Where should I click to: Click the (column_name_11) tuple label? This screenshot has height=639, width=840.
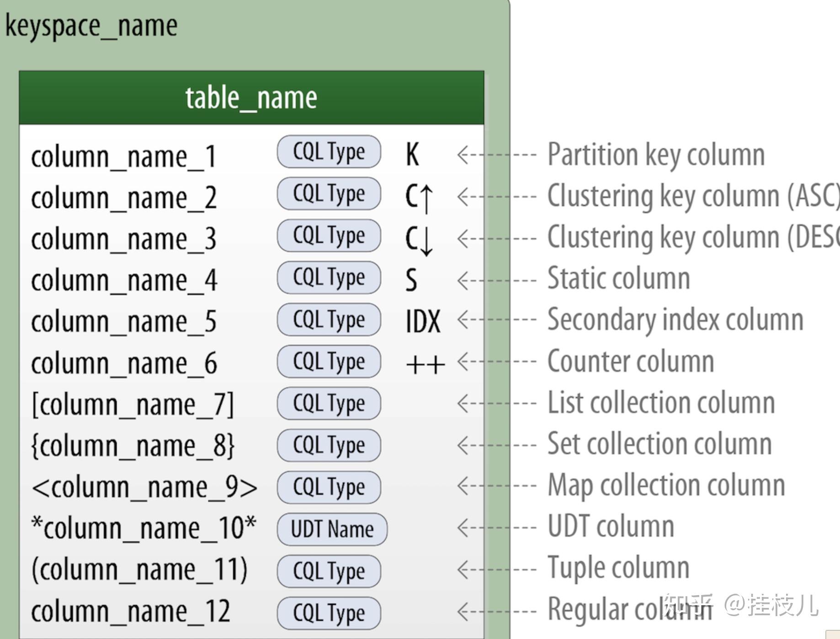[x=139, y=570]
